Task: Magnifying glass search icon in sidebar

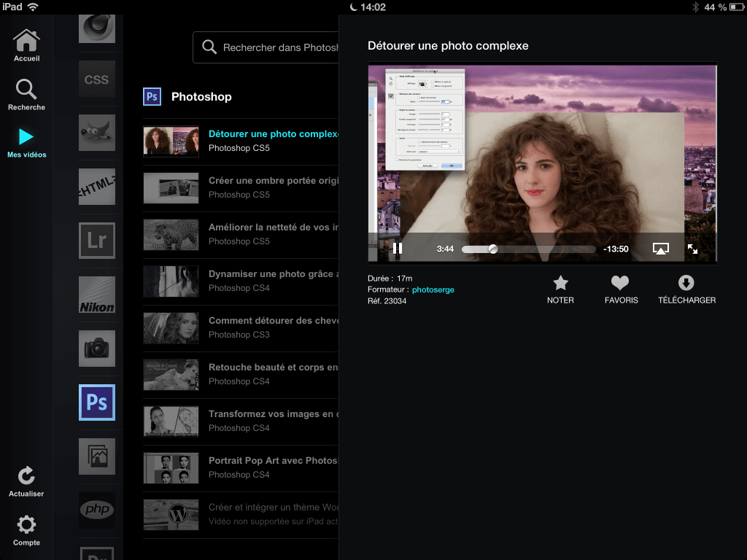Action: click(x=26, y=90)
